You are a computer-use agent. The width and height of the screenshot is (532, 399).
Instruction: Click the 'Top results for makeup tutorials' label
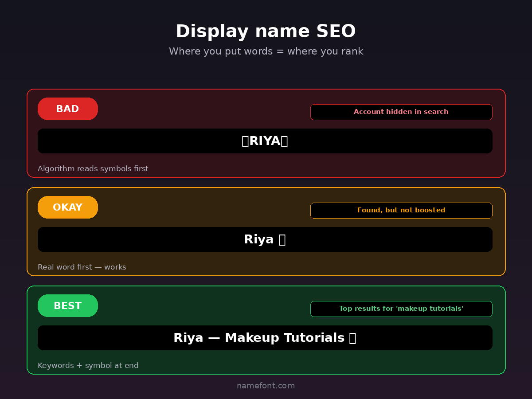click(401, 309)
